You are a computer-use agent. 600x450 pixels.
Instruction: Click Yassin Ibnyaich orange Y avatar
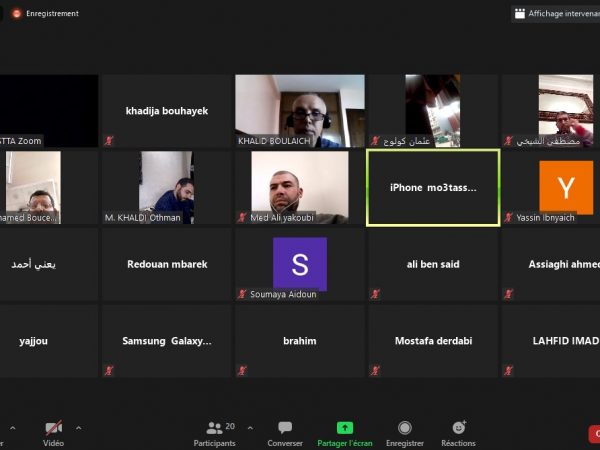coord(566,188)
